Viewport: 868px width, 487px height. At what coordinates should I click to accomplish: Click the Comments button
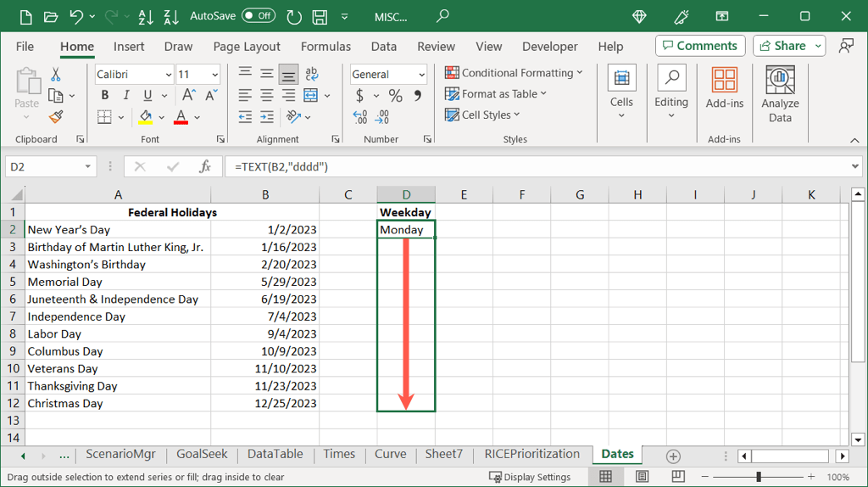(x=699, y=46)
